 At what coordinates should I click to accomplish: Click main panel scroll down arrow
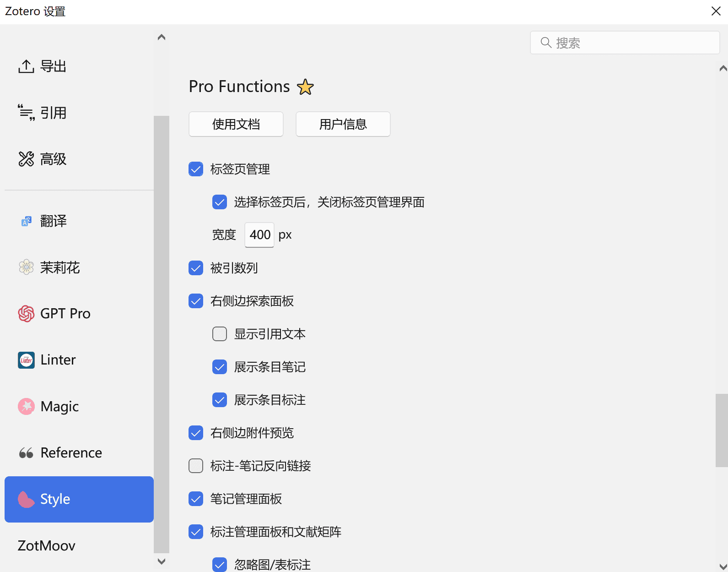coord(723,567)
